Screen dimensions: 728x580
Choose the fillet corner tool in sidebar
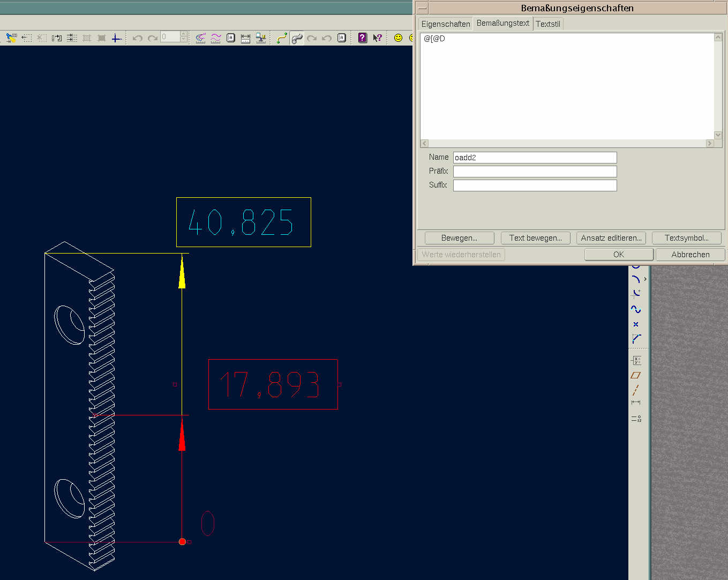point(636,339)
